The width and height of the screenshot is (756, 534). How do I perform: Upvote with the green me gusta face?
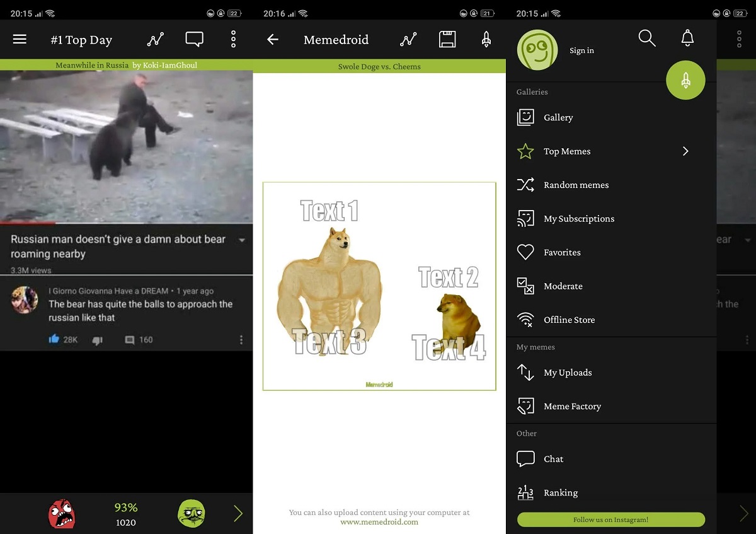pos(192,514)
